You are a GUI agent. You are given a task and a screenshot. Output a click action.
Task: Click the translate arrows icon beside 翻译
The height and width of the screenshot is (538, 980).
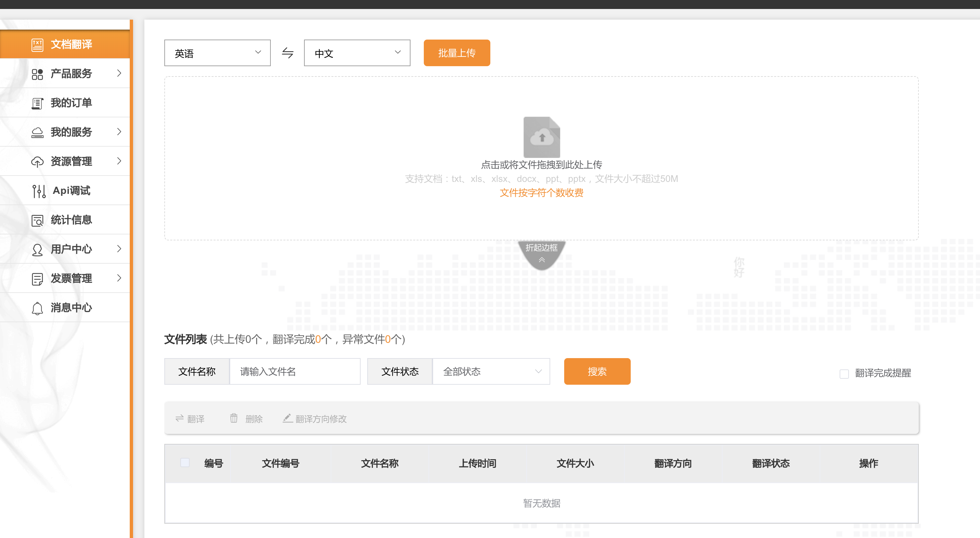pos(180,418)
